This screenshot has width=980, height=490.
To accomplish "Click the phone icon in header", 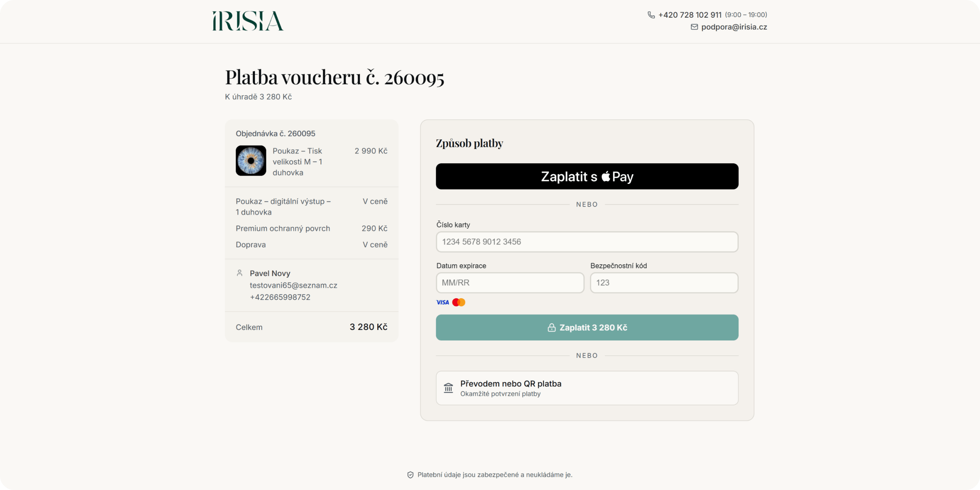I will coord(651,15).
